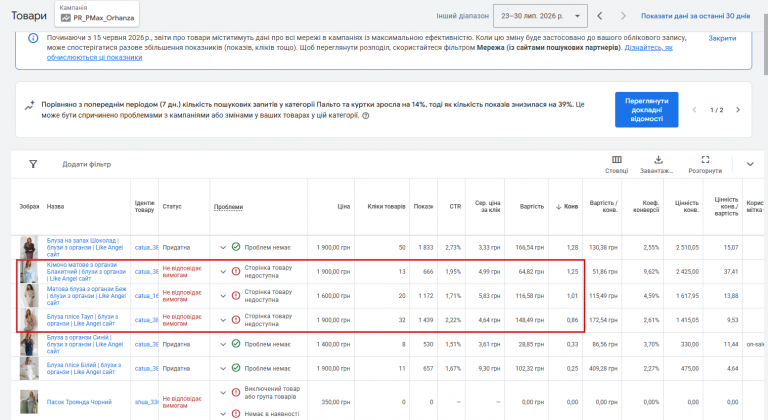Click Переглянути докладні відомості button
Image resolution: width=768 pixels, height=420 pixels.
coord(647,110)
